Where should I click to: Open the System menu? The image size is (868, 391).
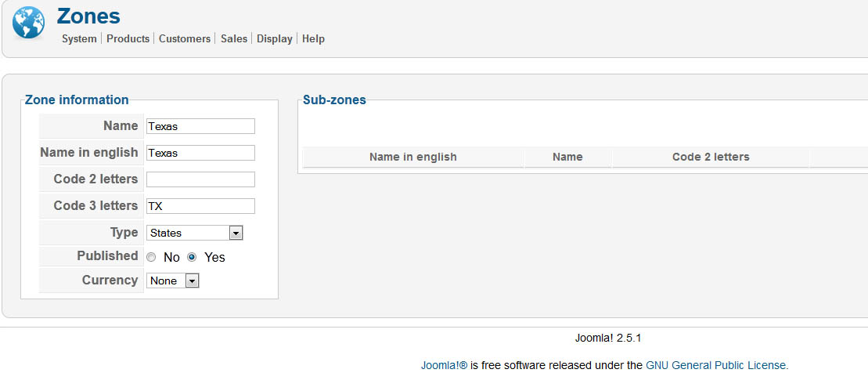(x=79, y=38)
